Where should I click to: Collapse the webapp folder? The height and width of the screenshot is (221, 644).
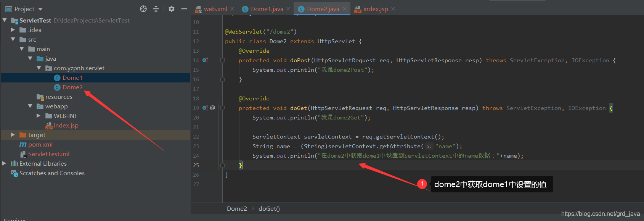[30, 106]
